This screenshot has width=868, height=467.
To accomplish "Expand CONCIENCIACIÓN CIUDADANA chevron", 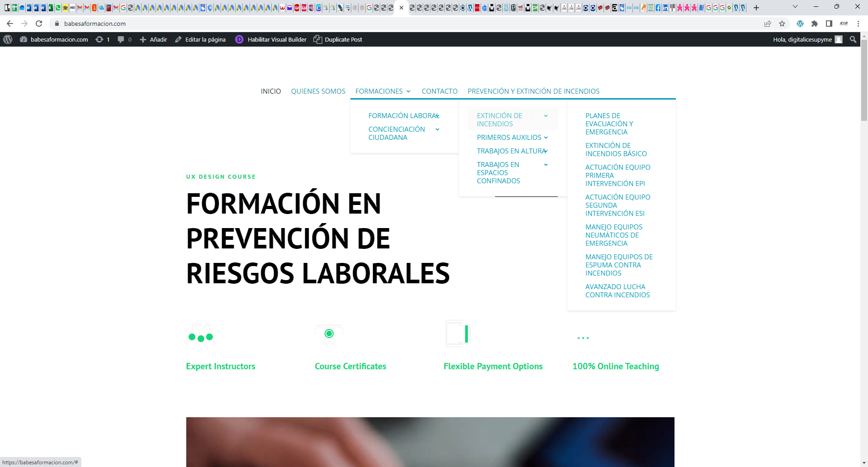I will (x=437, y=129).
